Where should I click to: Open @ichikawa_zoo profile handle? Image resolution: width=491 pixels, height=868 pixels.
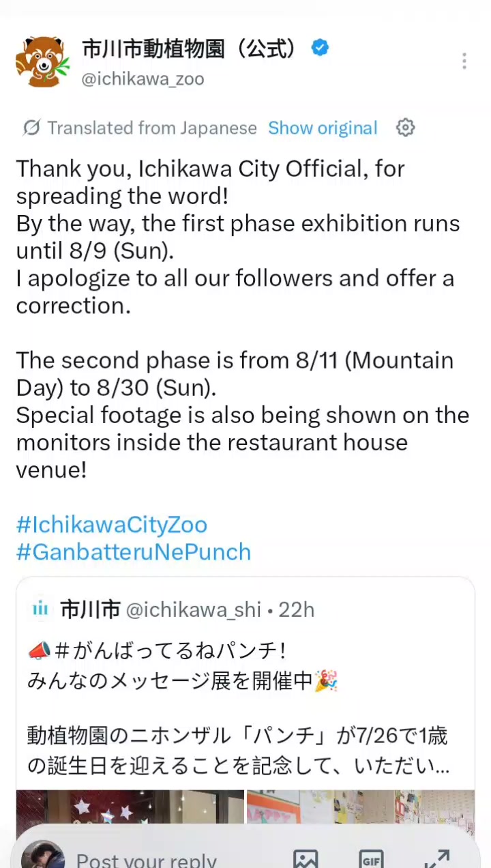(143, 79)
